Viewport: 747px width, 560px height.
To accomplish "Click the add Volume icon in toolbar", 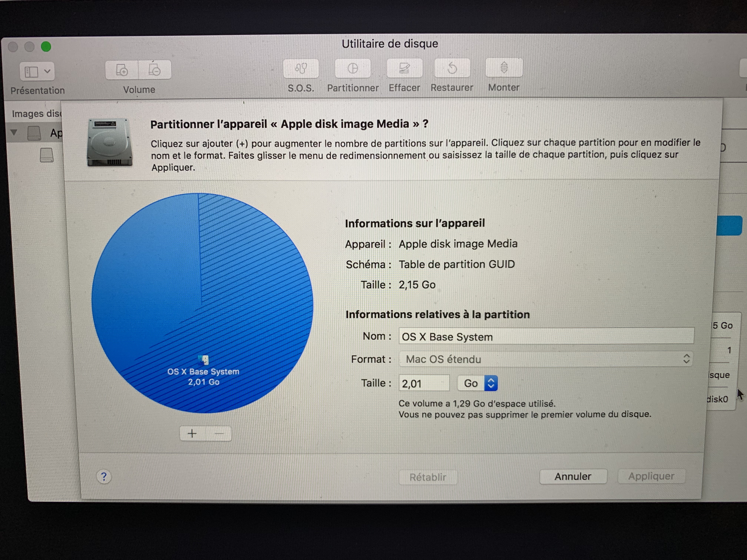I will [122, 70].
